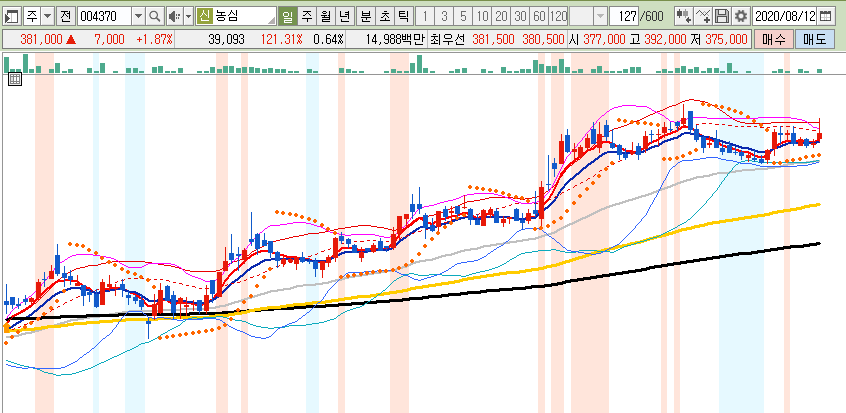Select the 주 weekly chart period
The image size is (846, 413).
click(307, 16)
